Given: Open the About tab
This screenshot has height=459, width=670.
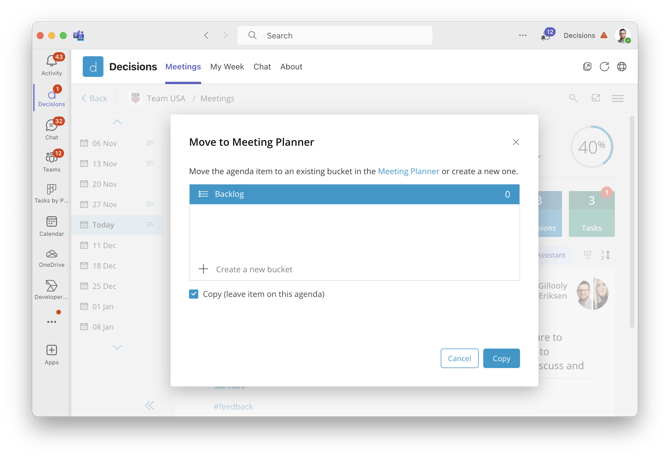Looking at the screenshot, I should click(291, 67).
